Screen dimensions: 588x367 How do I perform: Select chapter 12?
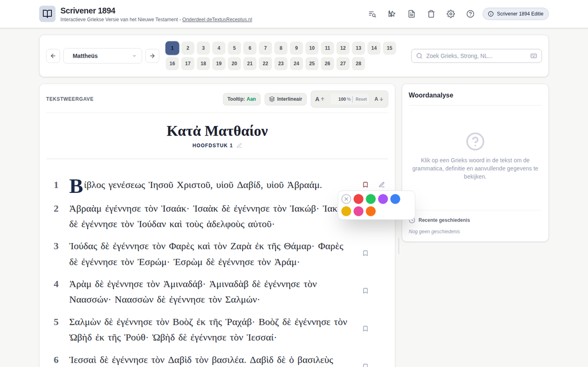(343, 48)
